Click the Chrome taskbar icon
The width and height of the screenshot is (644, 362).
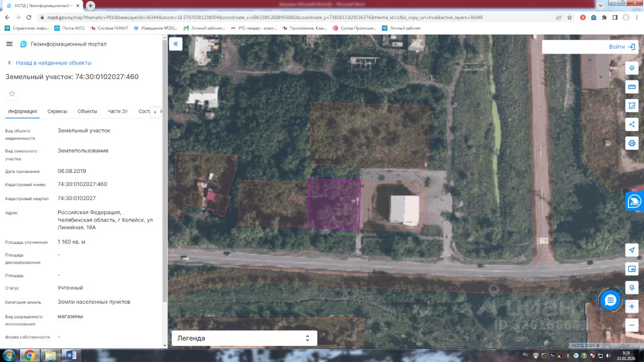pyautogui.click(x=30, y=355)
